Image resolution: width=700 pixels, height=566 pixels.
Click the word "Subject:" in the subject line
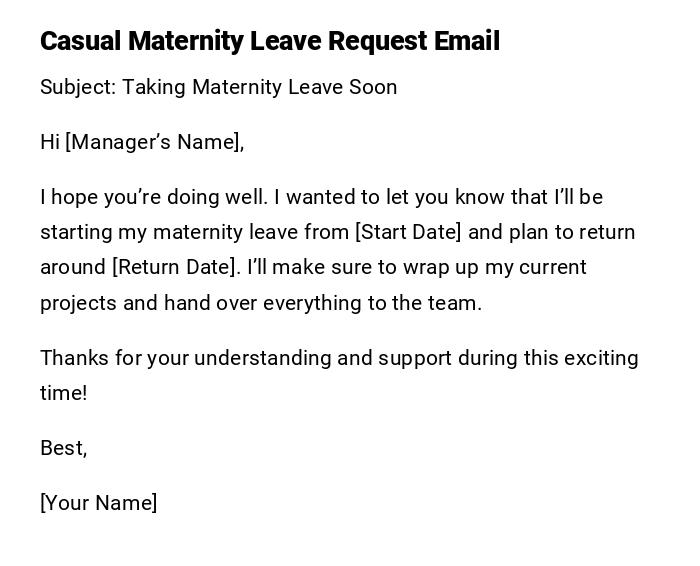tap(78, 87)
